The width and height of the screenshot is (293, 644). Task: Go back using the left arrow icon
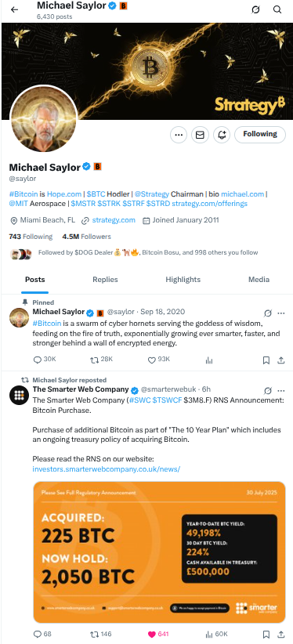point(15,9)
